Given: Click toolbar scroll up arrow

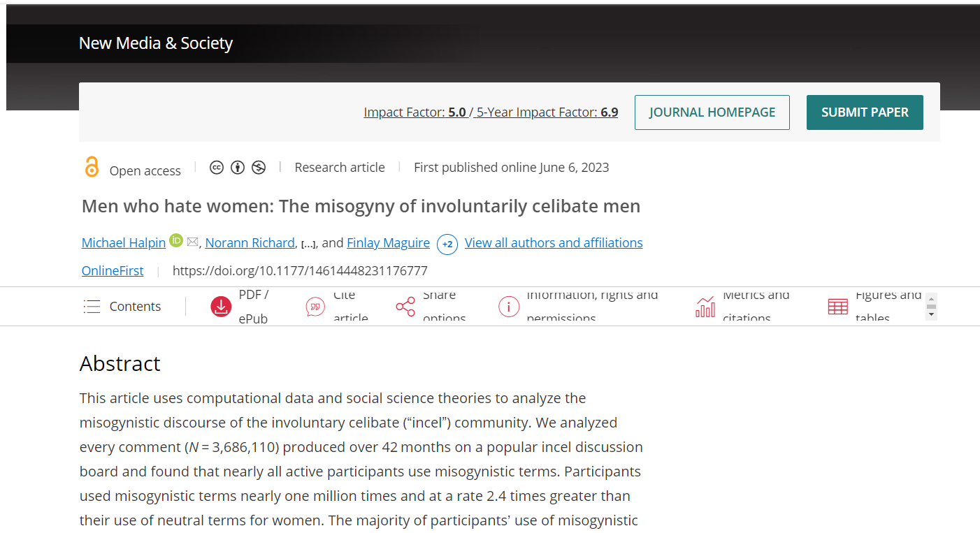Looking at the screenshot, I should pyautogui.click(x=930, y=299).
